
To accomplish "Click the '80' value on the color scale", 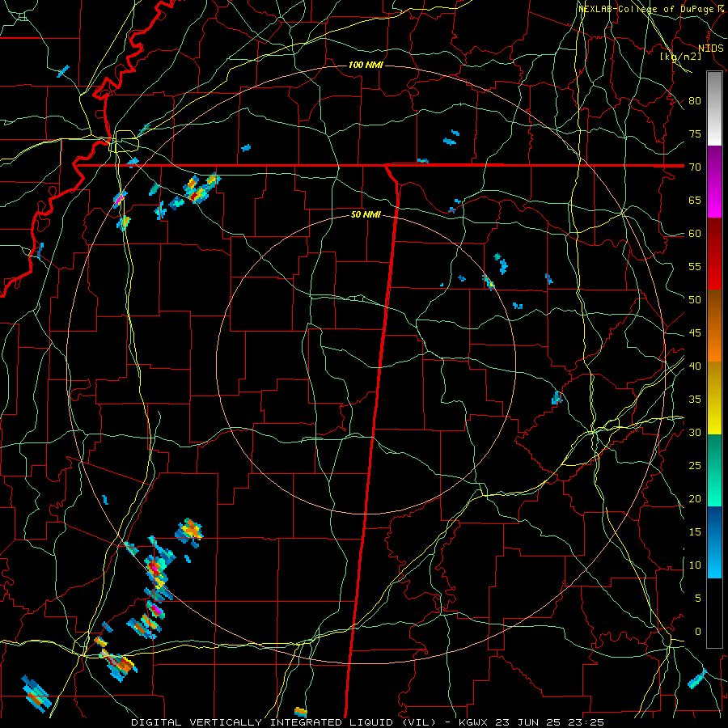I will coord(695,101).
